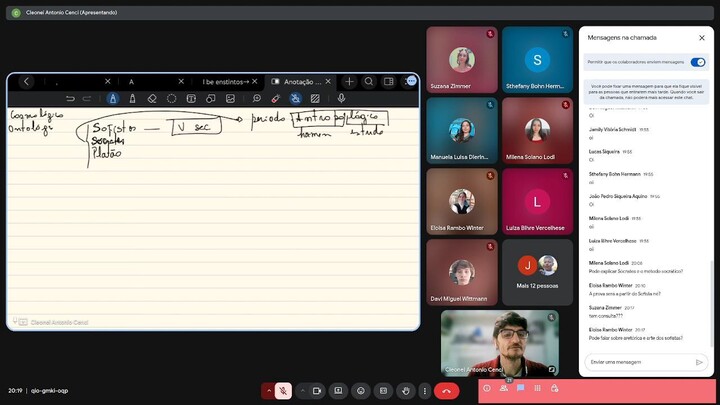720x405 pixels.
Task: Select the lasso selection tool
Action: click(x=172, y=99)
